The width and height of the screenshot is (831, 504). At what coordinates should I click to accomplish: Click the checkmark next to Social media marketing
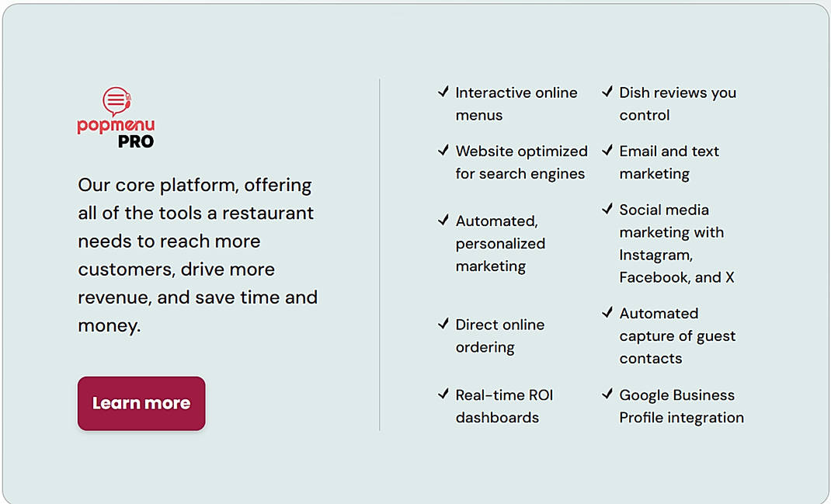[x=607, y=208]
